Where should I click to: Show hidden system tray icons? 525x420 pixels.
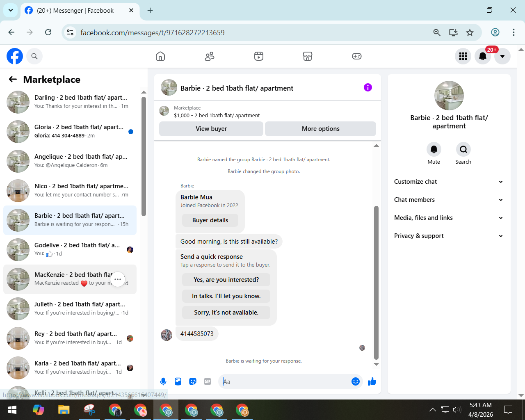click(432, 409)
